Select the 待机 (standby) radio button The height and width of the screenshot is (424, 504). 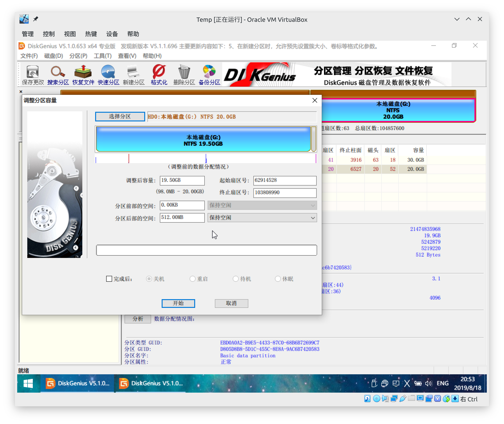(235, 279)
